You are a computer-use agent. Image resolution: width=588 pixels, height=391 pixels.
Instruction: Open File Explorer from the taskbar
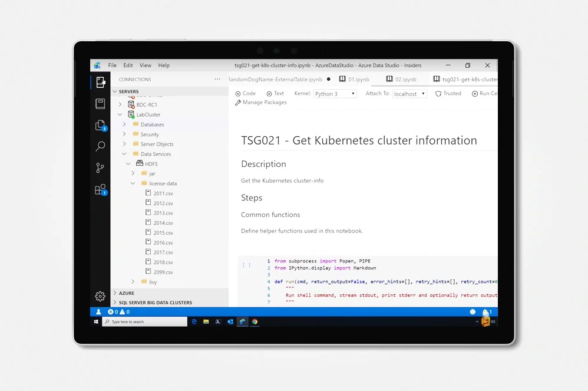(206, 321)
